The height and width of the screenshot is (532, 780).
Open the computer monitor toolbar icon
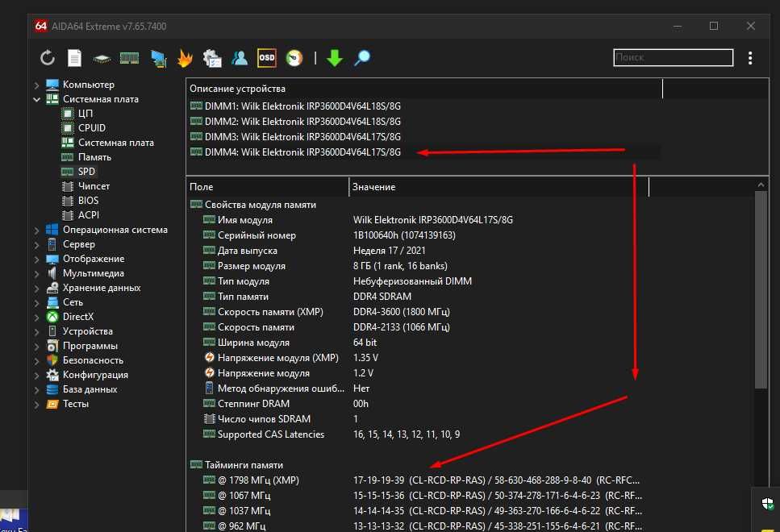point(158,58)
